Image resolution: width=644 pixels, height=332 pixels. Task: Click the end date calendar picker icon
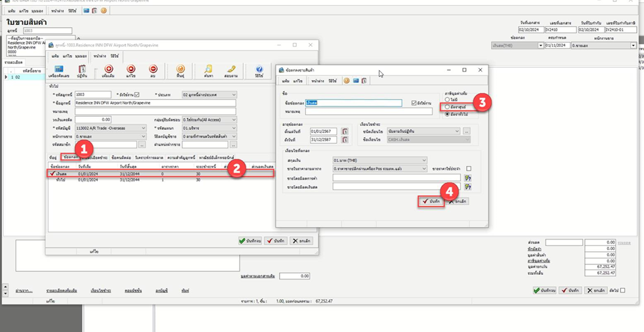click(x=345, y=140)
